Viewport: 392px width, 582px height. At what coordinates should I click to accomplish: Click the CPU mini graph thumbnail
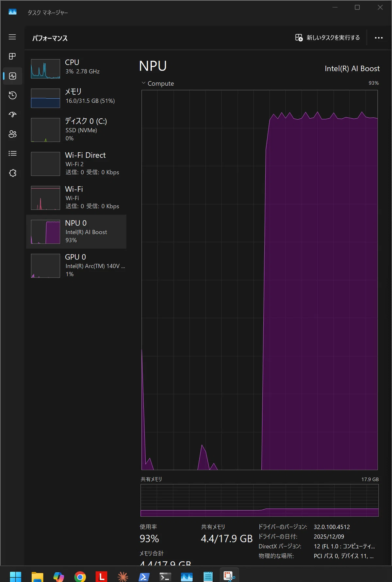[x=45, y=69]
